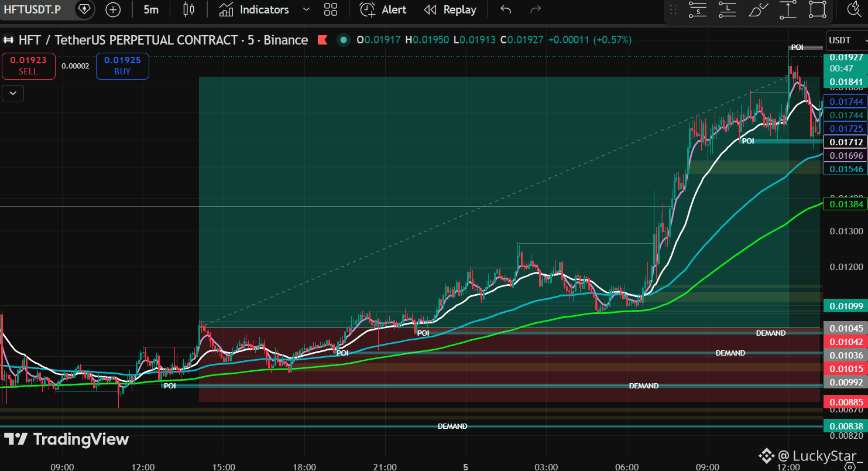Select the green 0.00838 price label

tap(846, 426)
